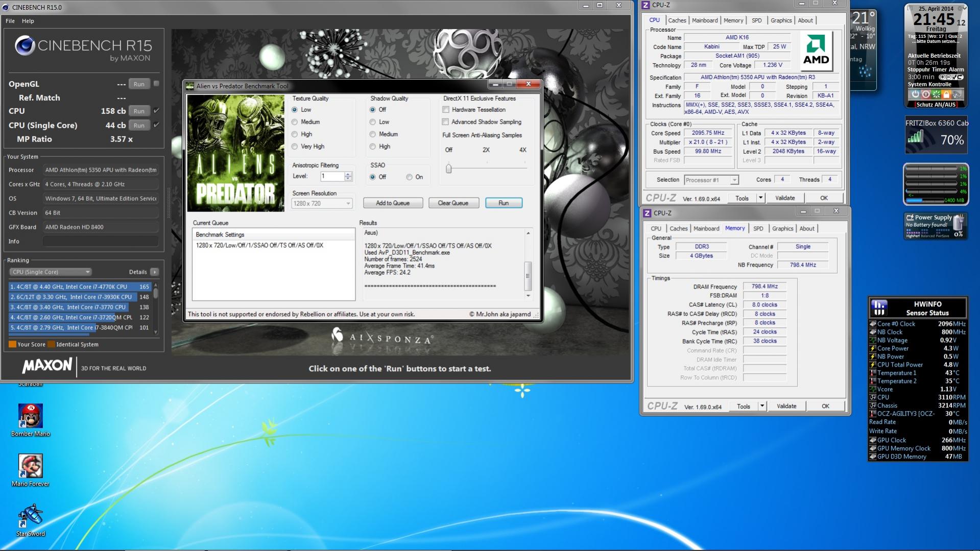This screenshot has width=980, height=551.
Task: Click the stopwatch timer control icons
Action: (x=950, y=77)
